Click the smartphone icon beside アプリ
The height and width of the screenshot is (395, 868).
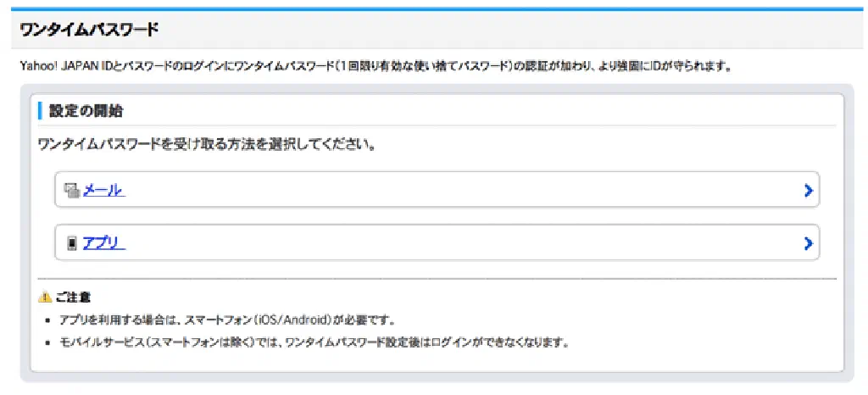pos(72,244)
